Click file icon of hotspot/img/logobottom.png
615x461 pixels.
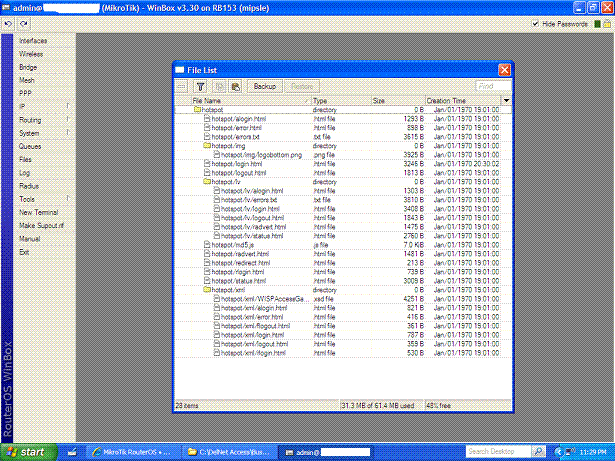tap(217, 155)
